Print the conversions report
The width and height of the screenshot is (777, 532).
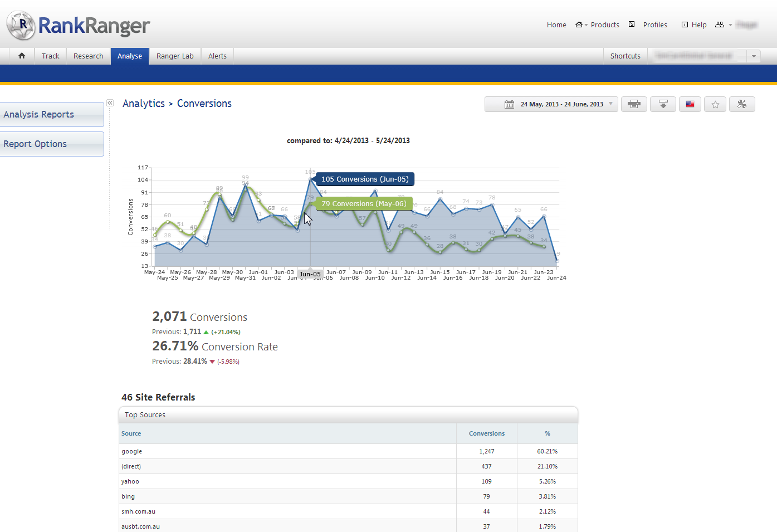coord(634,104)
